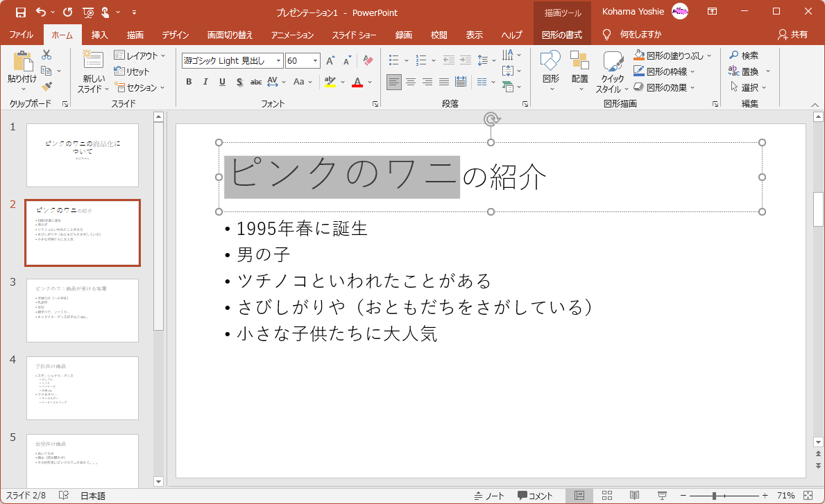Toggle Strikethrough (abc) formatting
Viewport: 825px width, 504px height.
point(256,82)
